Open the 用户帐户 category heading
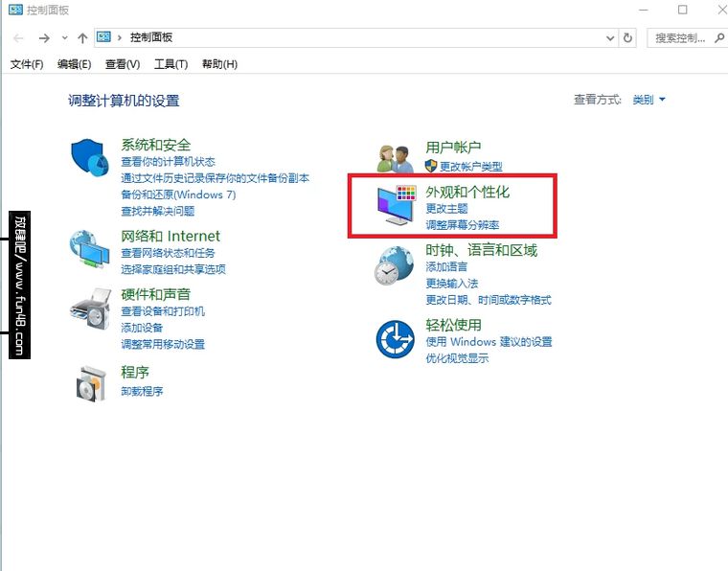The image size is (728, 571). (x=453, y=148)
